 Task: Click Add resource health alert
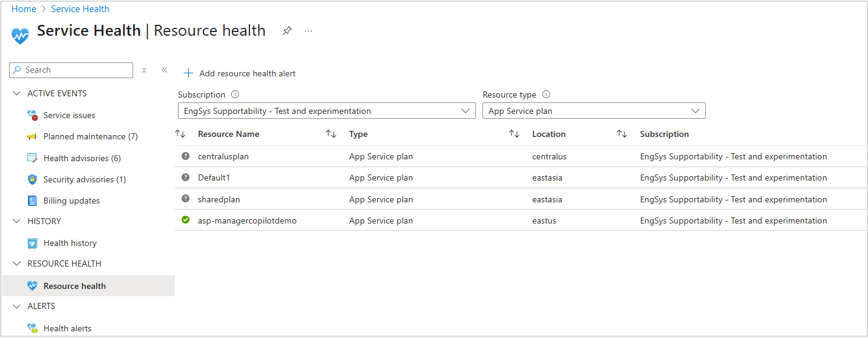[x=240, y=73]
